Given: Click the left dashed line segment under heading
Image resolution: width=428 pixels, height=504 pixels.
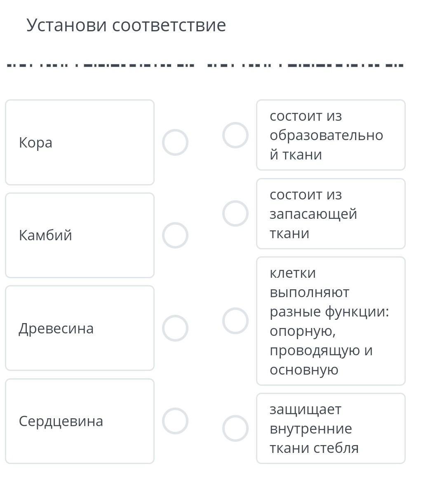Looking at the screenshot, I should tap(101, 65).
